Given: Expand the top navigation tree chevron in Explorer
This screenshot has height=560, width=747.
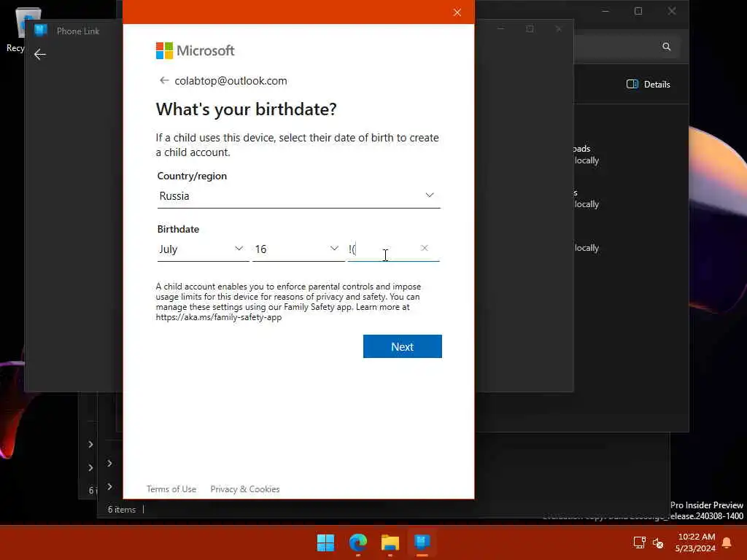Looking at the screenshot, I should pos(90,444).
